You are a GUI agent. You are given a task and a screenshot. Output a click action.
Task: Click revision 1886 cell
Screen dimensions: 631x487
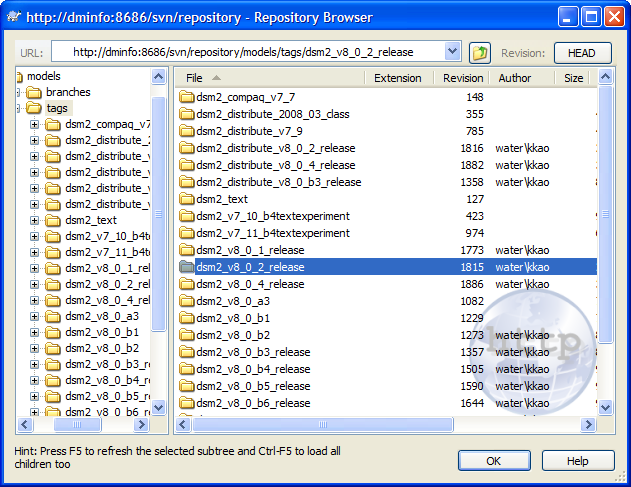[x=472, y=284]
